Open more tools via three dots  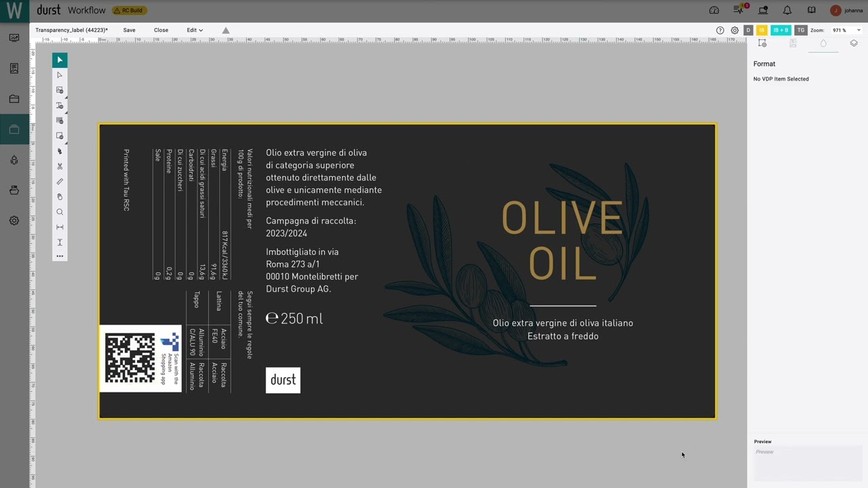point(60,256)
